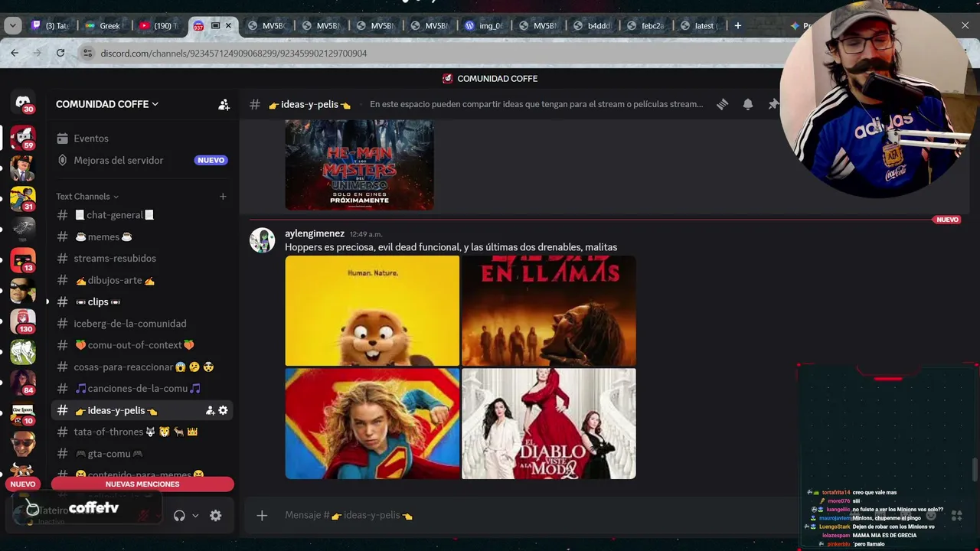Open Mejoras del servidor
980x551 pixels.
142,160
